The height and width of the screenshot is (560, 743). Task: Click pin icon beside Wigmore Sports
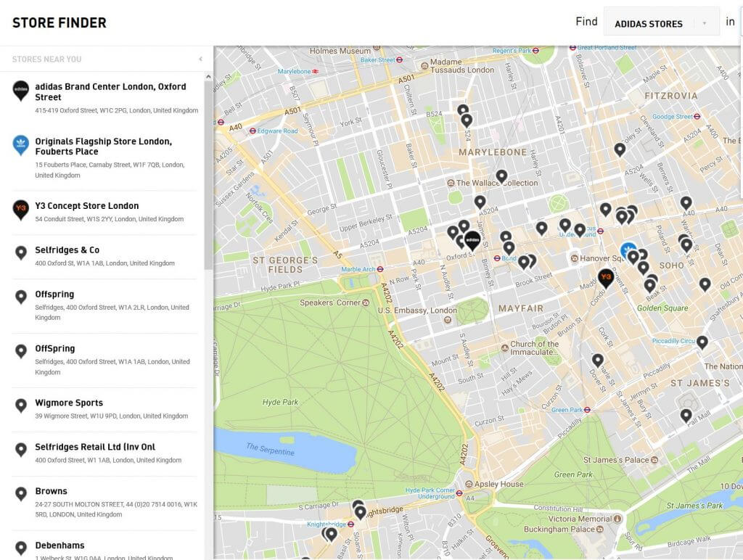(x=21, y=406)
